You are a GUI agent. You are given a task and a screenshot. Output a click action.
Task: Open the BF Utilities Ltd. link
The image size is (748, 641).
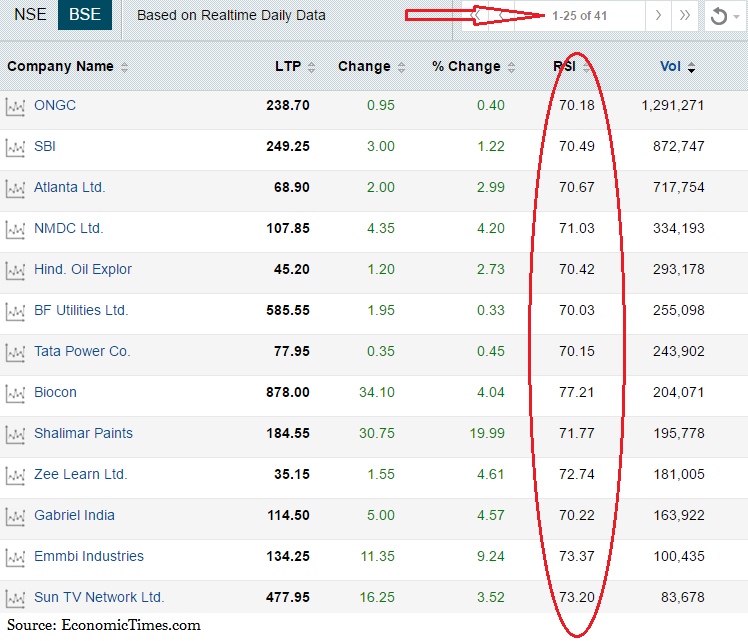point(81,310)
